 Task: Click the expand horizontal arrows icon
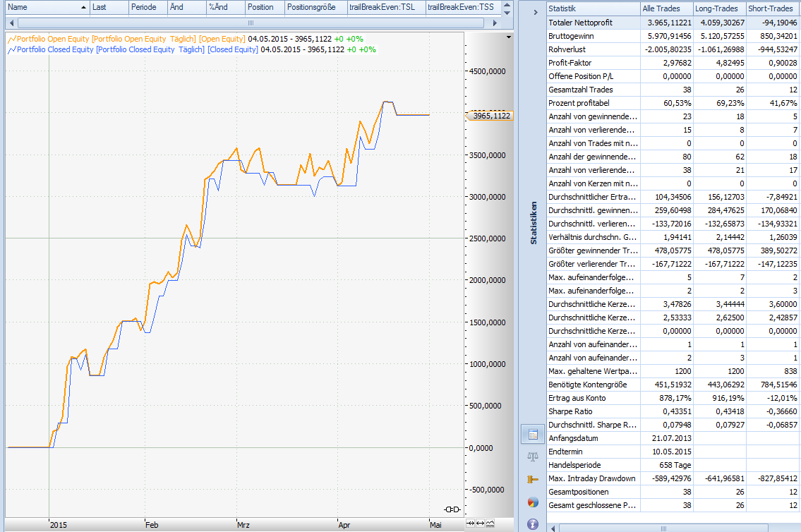tap(481, 524)
